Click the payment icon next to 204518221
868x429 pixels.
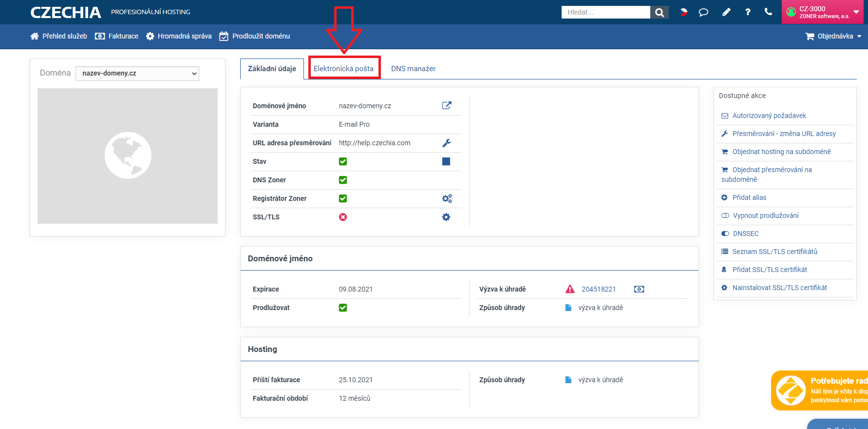pyautogui.click(x=639, y=289)
